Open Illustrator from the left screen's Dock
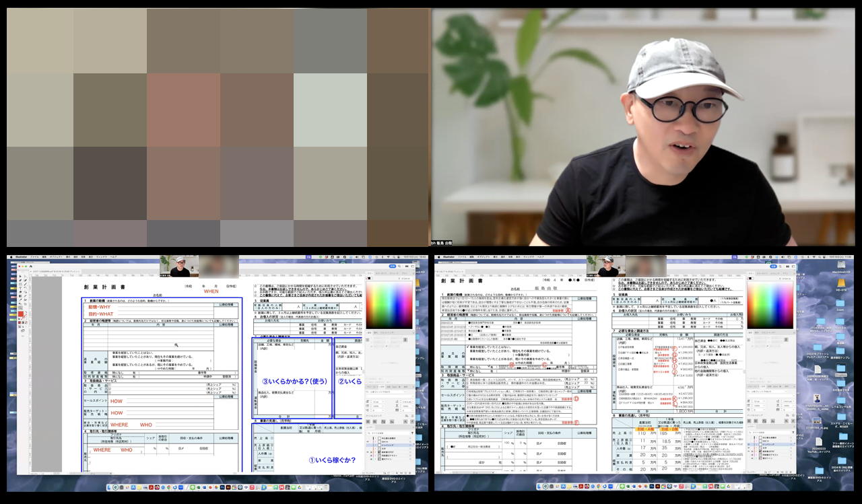This screenshot has height=504, width=862. pyautogui.click(x=228, y=487)
